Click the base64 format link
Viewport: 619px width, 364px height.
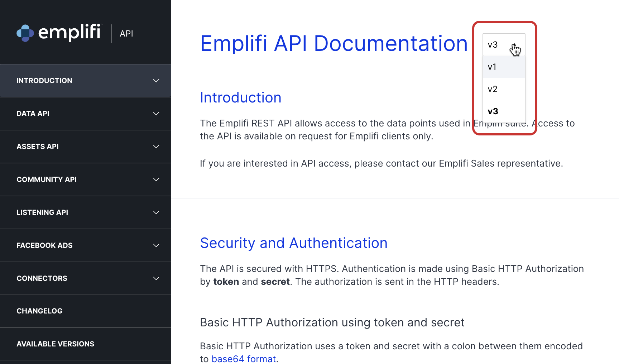[x=244, y=359]
